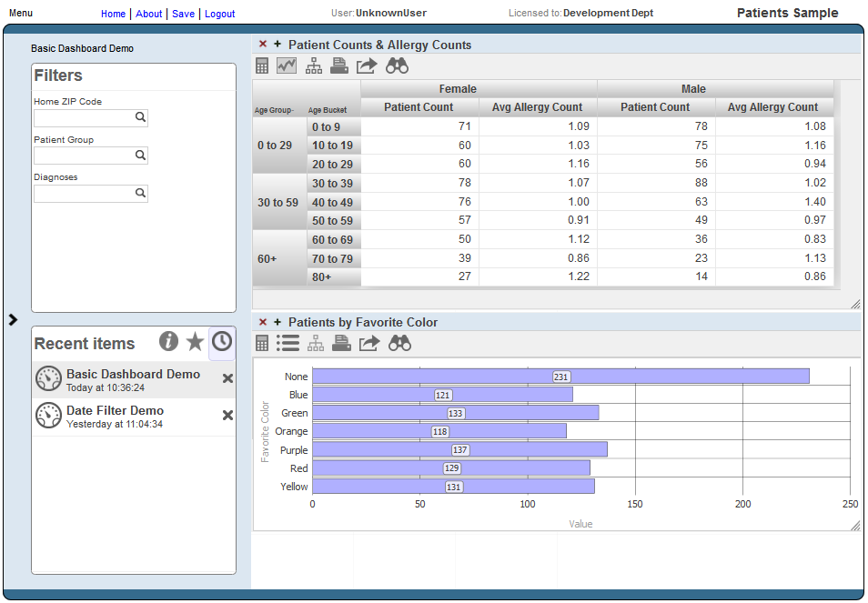Export the Patient Counts & Allergy Counts widget

365,65
